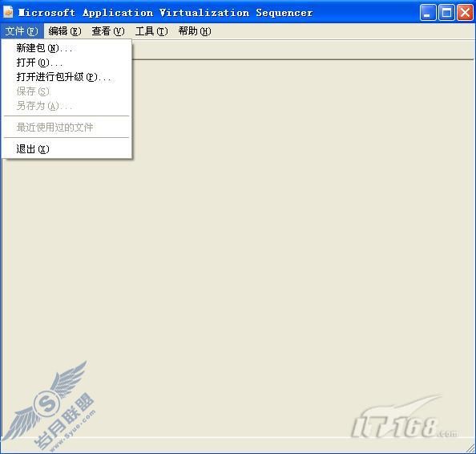
Task: Choose 打开进行包升级(P)... entry
Action: click(67, 77)
